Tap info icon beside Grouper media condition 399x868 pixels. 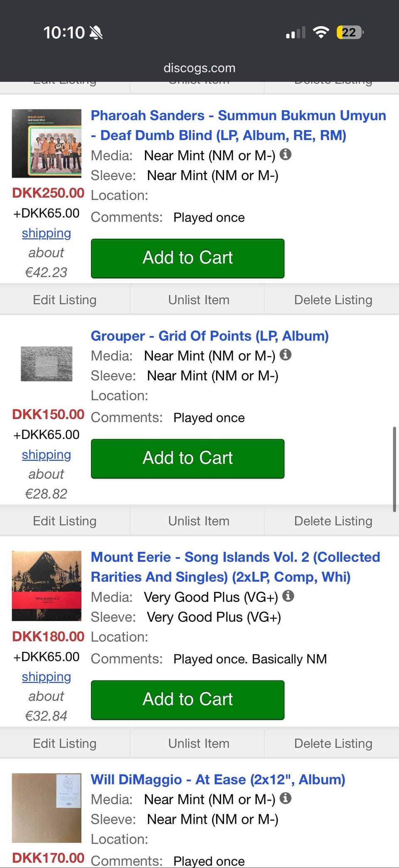286,355
